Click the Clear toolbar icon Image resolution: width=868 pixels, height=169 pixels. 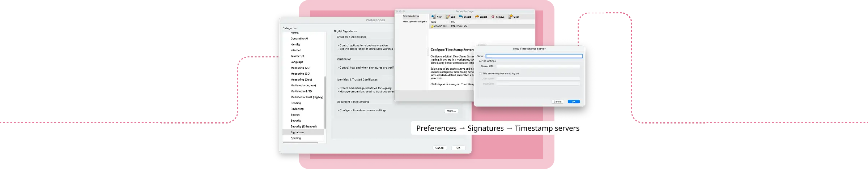[x=510, y=17]
